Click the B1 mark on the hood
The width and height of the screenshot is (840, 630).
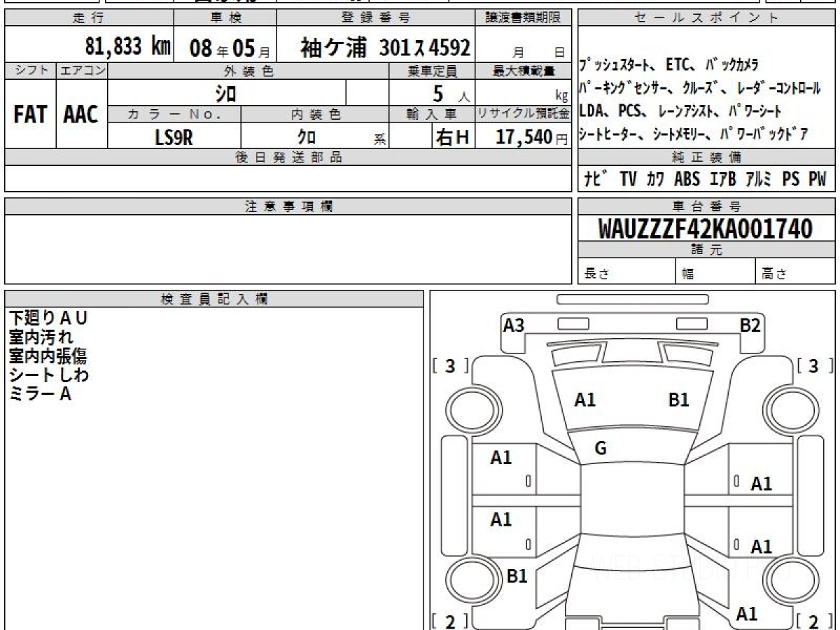[679, 400]
